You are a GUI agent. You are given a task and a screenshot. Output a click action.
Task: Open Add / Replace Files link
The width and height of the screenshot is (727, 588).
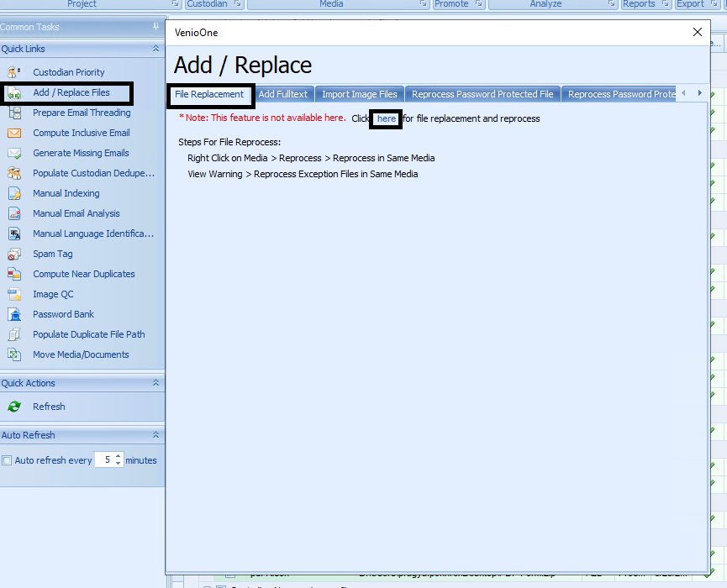[71, 92]
